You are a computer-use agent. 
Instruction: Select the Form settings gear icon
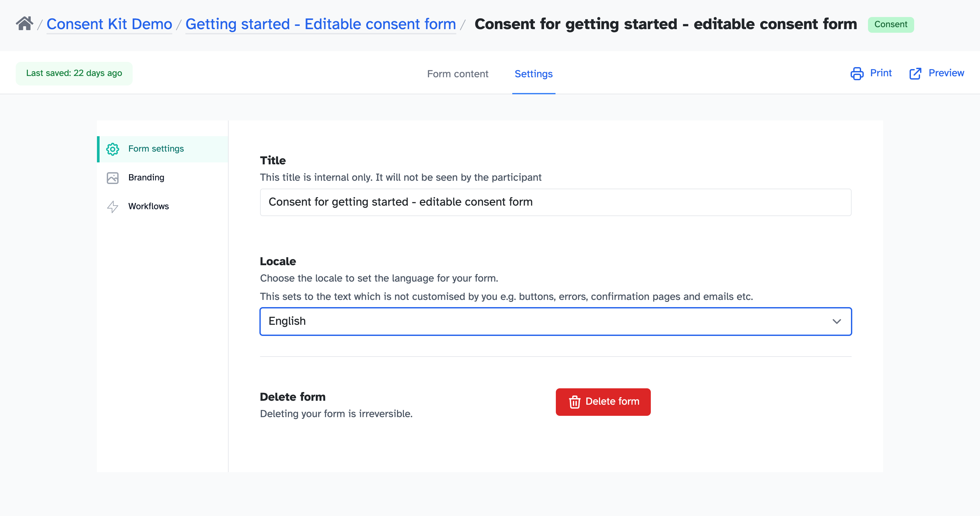point(113,149)
